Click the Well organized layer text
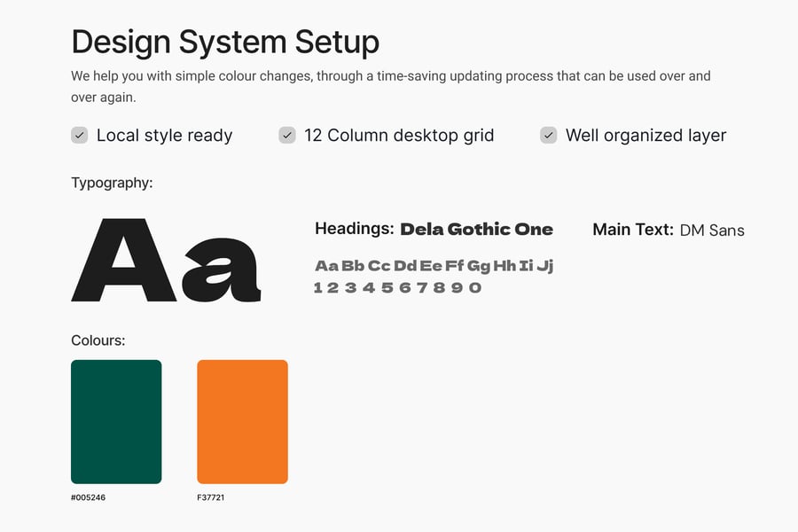 point(645,136)
